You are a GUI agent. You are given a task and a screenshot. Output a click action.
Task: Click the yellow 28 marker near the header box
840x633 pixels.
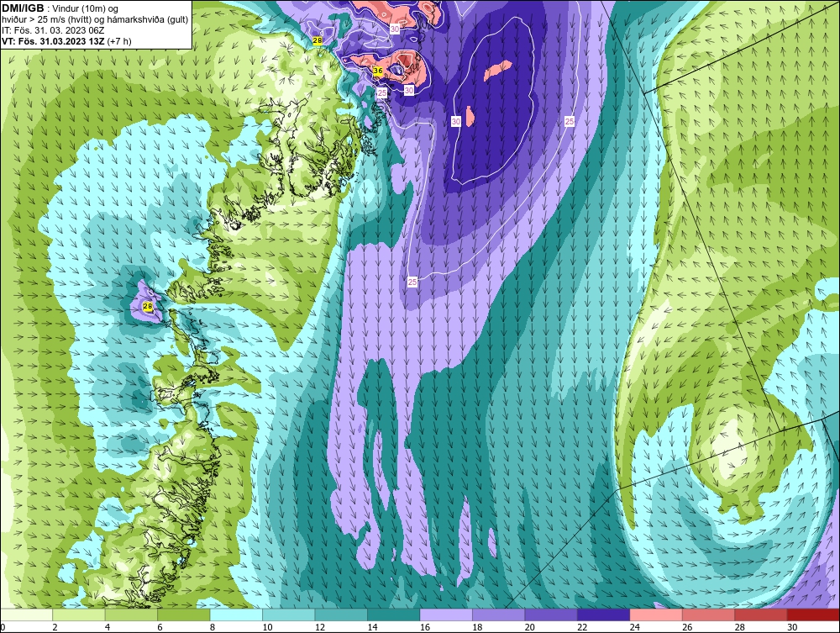(318, 40)
